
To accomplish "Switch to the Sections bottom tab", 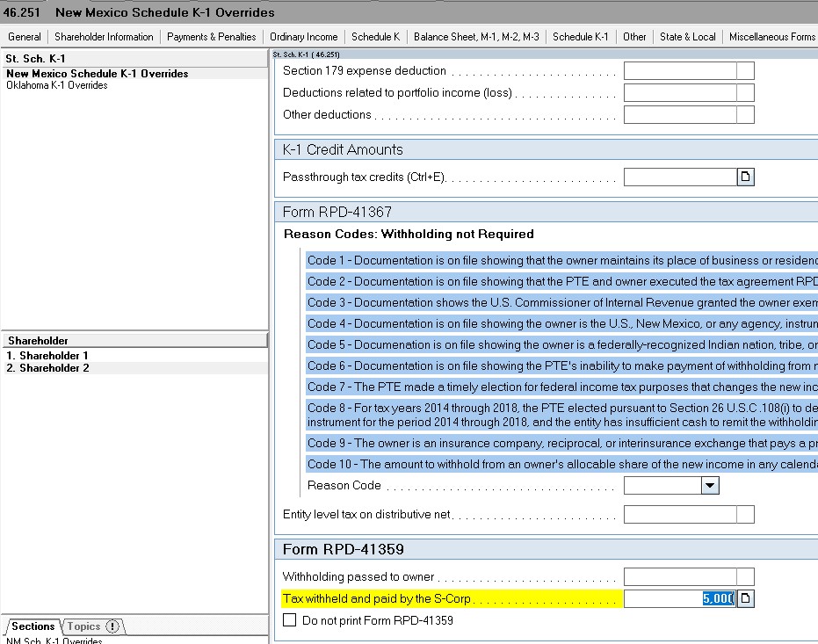I will [33, 626].
